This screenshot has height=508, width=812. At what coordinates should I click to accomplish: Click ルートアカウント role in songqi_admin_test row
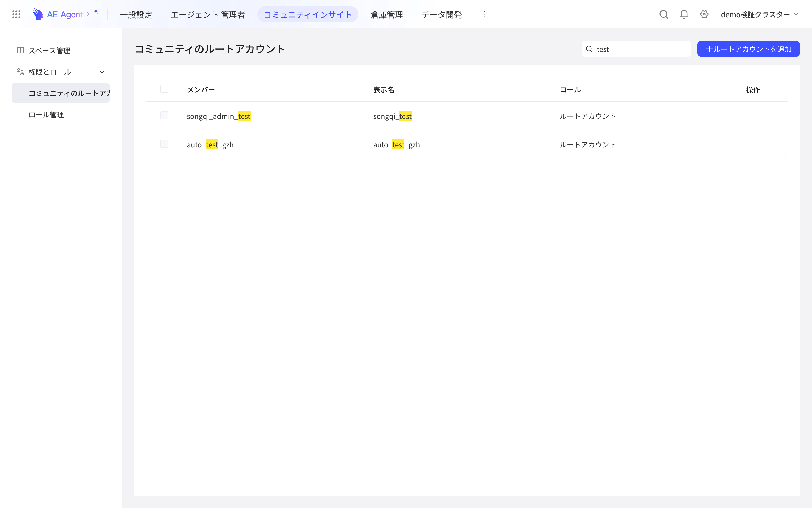pyautogui.click(x=587, y=116)
